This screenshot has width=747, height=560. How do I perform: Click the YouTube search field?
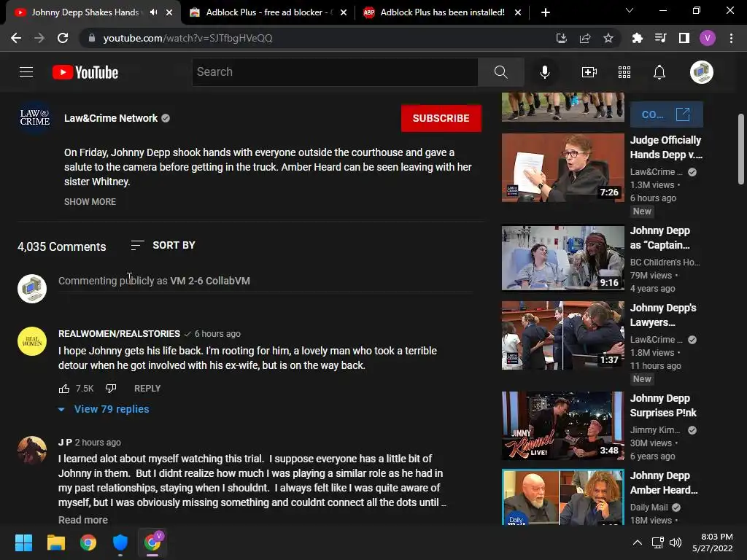(x=335, y=72)
